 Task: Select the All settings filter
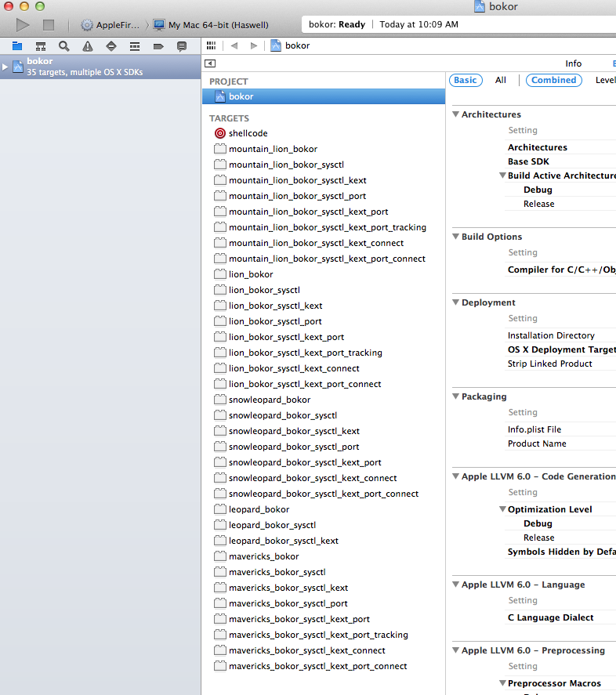click(501, 80)
